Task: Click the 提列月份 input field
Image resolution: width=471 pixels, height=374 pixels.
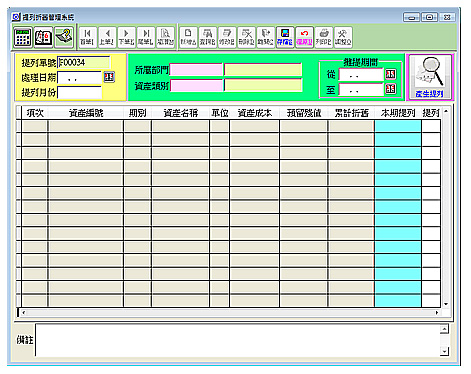Action: [x=79, y=92]
